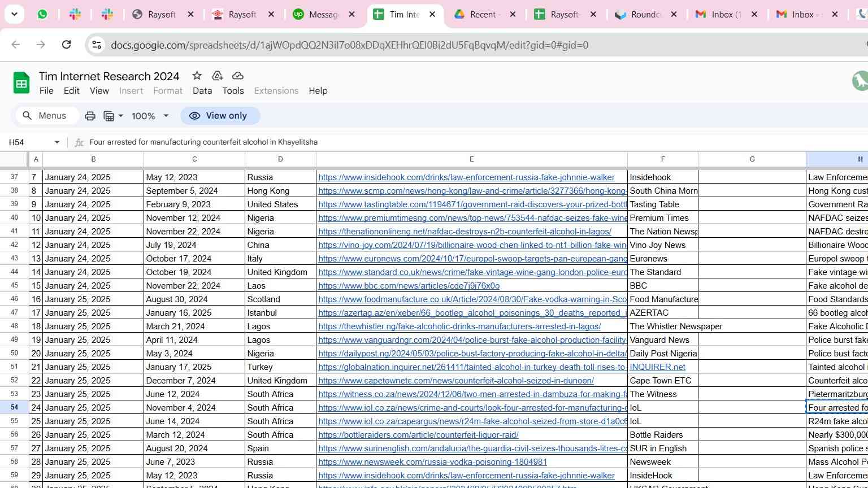The height and width of the screenshot is (488, 868).
Task: Open the Edit menu
Action: [x=72, y=90]
